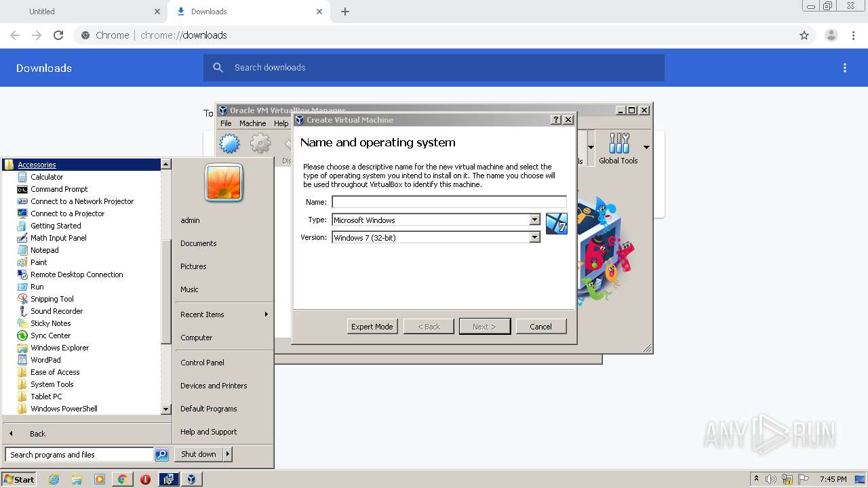Expand the Global Tools dropdown arrow

(646, 147)
